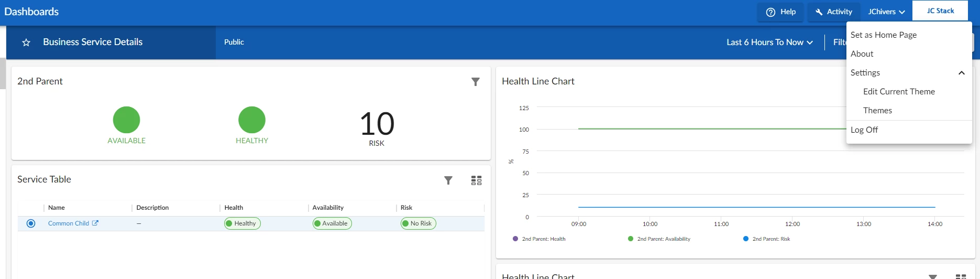The image size is (980, 279).
Task: Click the Help button
Action: [780, 12]
